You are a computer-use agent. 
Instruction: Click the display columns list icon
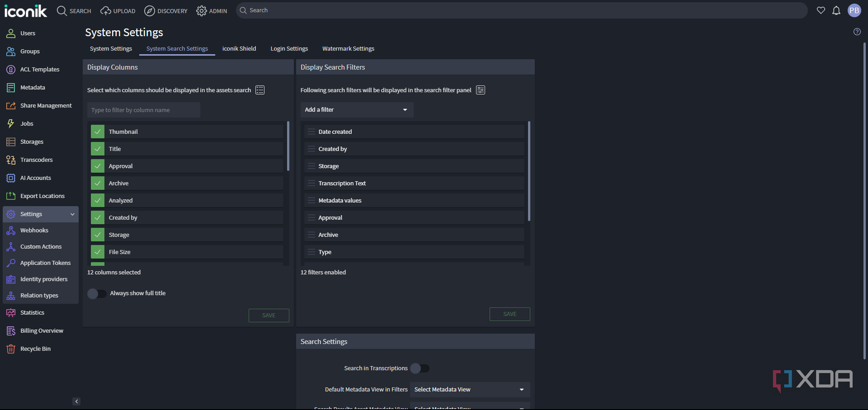coord(260,90)
